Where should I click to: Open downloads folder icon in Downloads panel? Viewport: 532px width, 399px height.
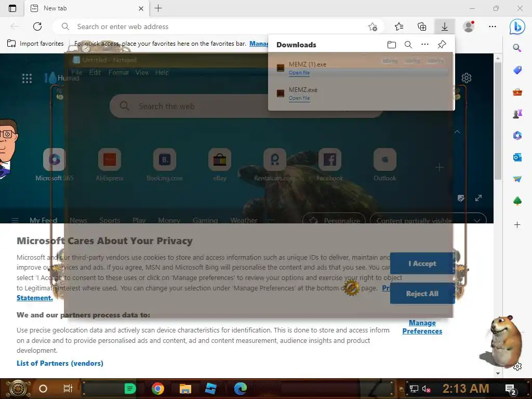click(x=392, y=45)
